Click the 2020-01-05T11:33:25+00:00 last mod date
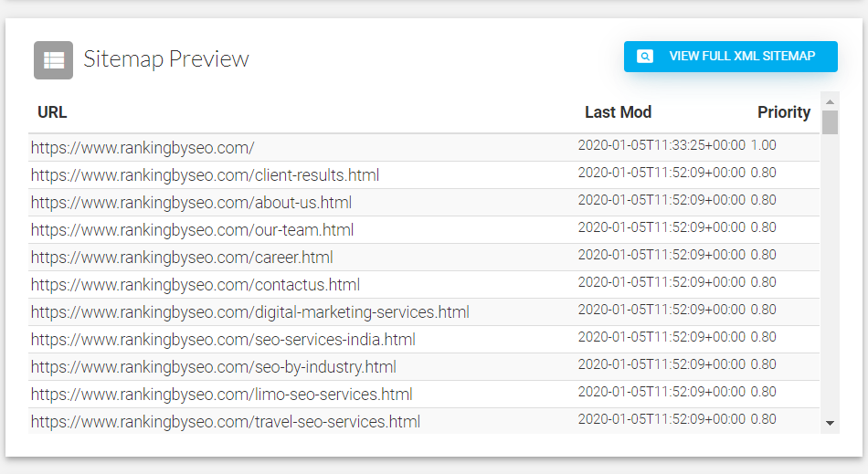The width and height of the screenshot is (868, 474). (662, 145)
